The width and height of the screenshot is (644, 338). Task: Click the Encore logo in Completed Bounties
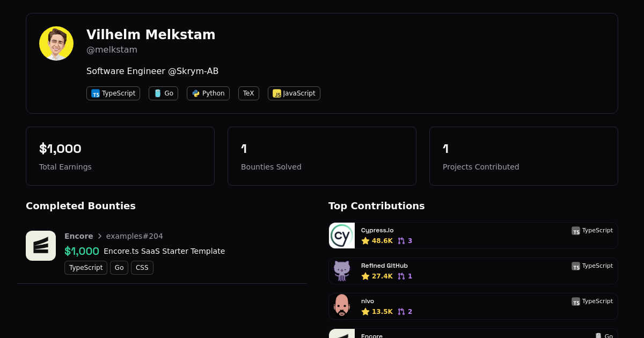point(41,246)
